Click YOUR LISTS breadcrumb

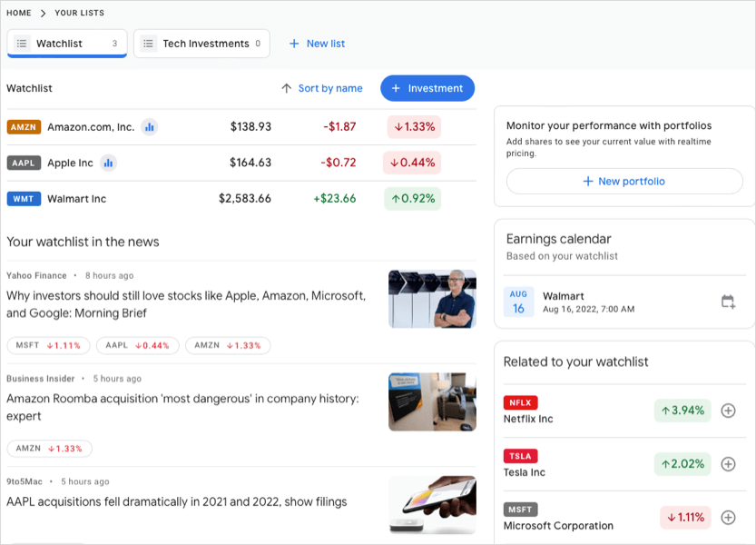tap(79, 13)
